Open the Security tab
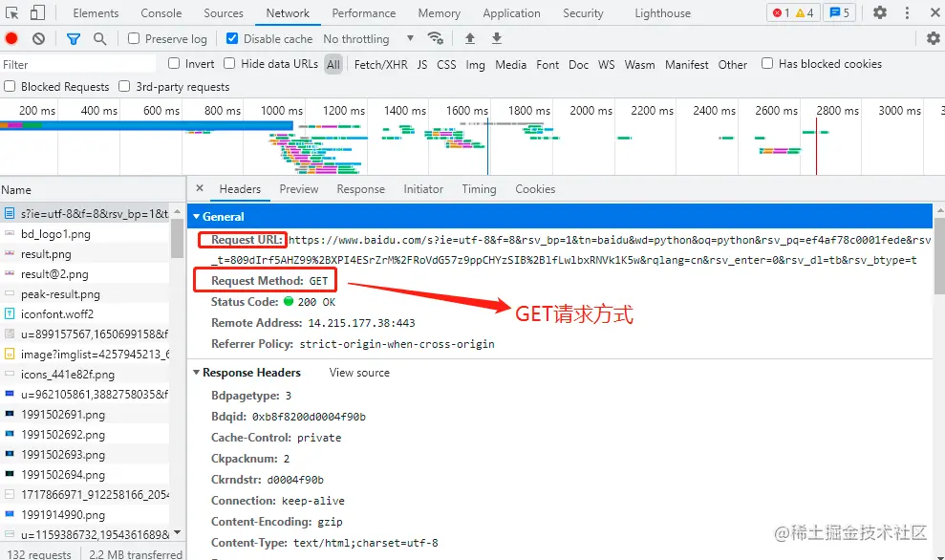This screenshot has width=945, height=560. [583, 12]
